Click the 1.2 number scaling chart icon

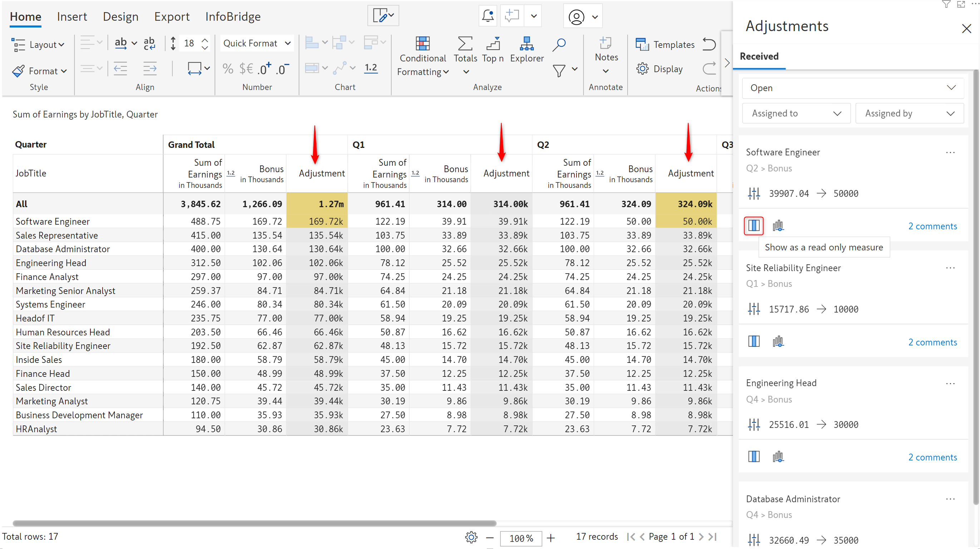click(x=371, y=68)
